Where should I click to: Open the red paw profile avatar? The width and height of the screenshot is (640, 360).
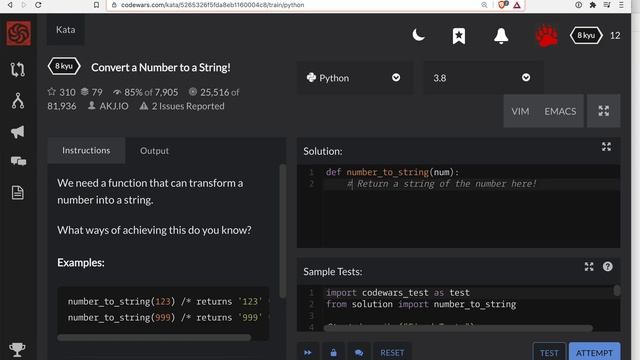[x=547, y=36]
